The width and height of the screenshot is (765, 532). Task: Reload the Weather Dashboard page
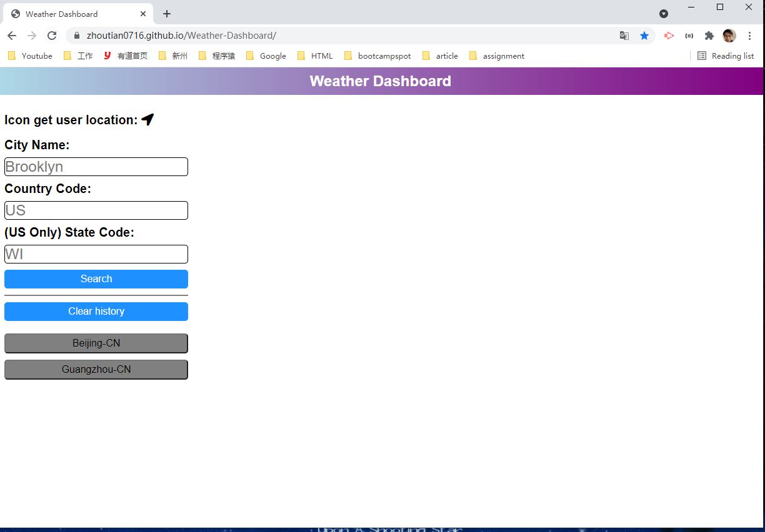coord(52,36)
